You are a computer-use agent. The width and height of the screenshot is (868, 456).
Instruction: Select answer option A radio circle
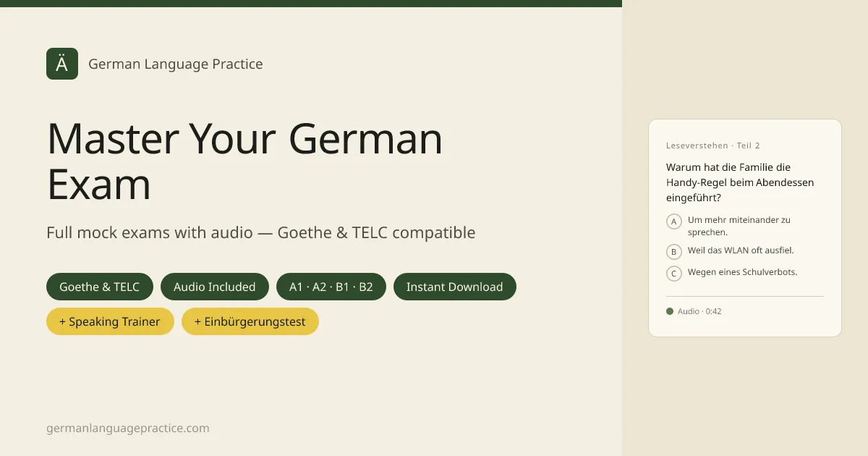point(674,221)
